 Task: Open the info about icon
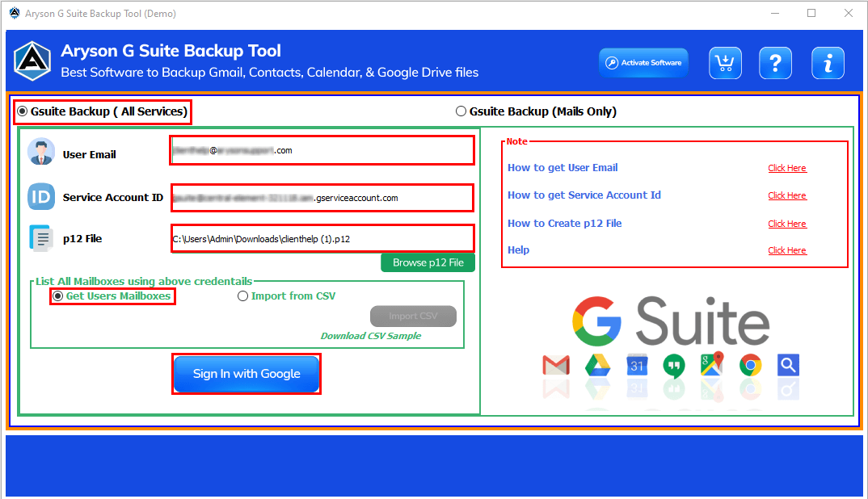pyautogui.click(x=828, y=63)
